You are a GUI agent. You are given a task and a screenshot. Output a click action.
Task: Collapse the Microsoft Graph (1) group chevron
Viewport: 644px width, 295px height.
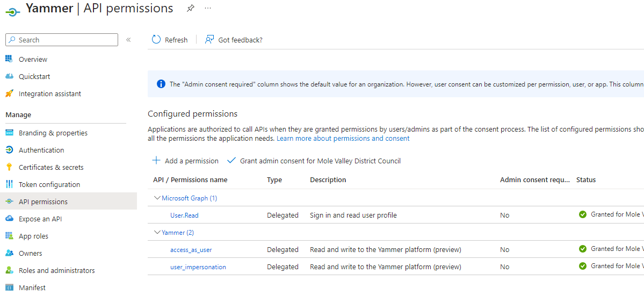[x=156, y=198]
